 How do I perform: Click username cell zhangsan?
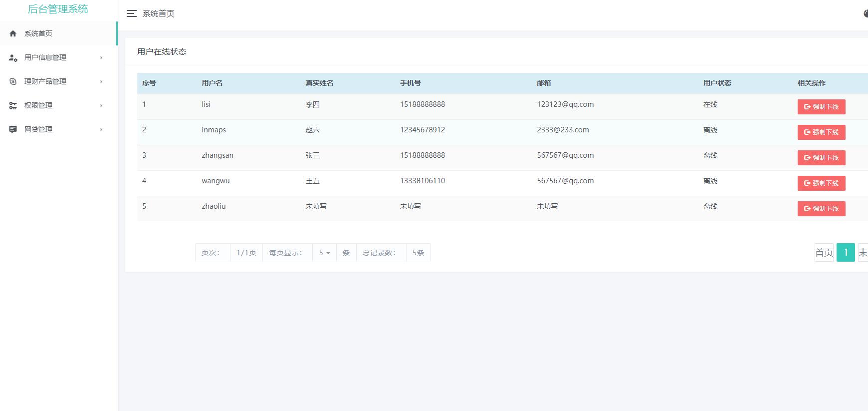pos(217,155)
